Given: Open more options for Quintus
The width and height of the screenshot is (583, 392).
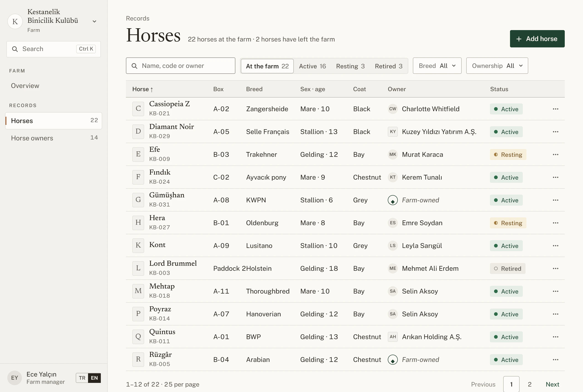Looking at the screenshot, I should coord(555,337).
